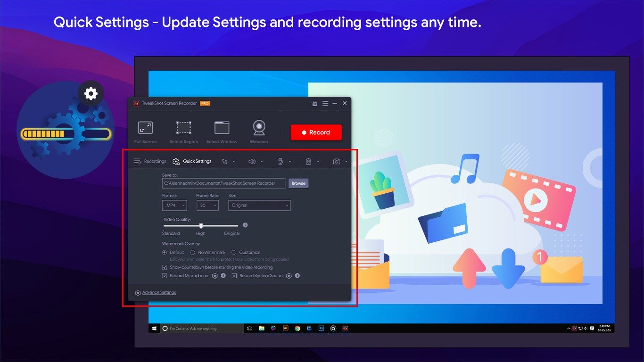
Task: Set Video Quality slider to Original
Action: (237, 226)
